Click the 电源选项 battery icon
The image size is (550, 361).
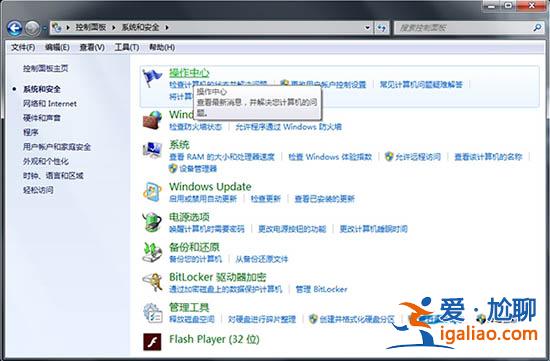pos(152,222)
